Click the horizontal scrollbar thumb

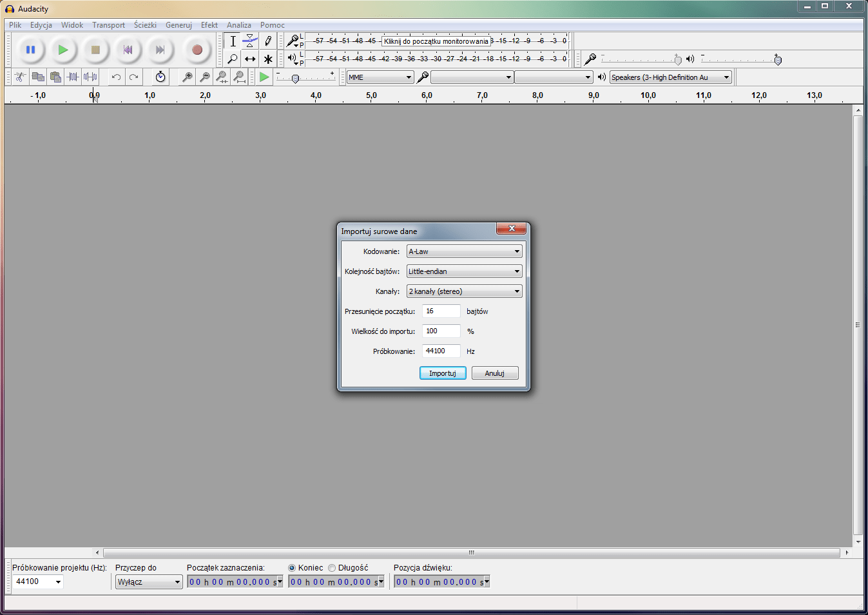[x=472, y=552]
